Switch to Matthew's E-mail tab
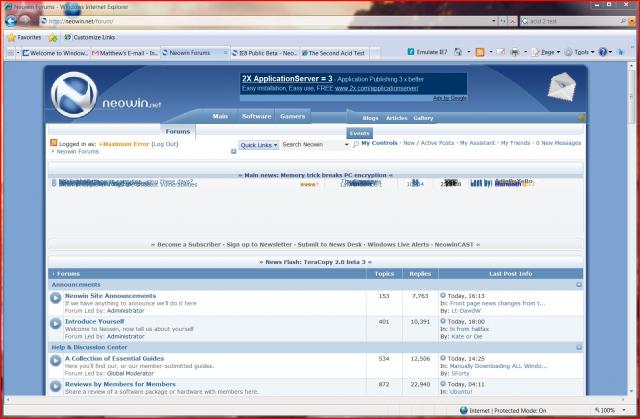This screenshot has width=640, height=419. pos(124,53)
